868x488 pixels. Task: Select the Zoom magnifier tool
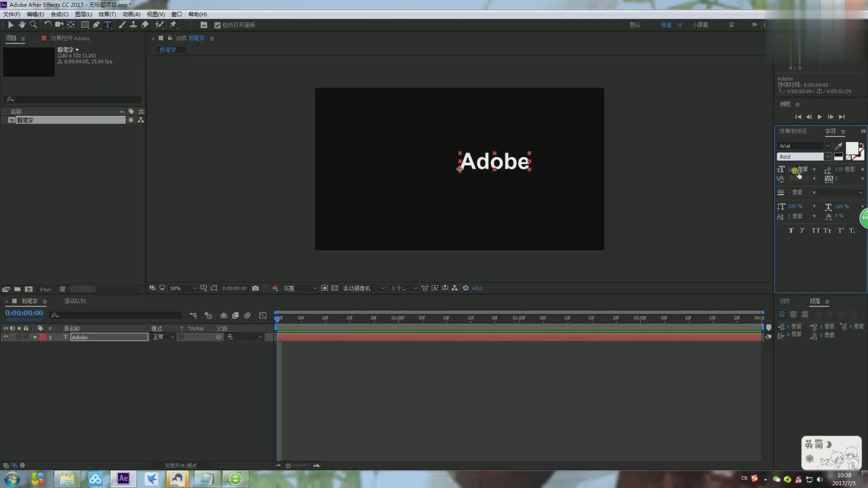(33, 25)
